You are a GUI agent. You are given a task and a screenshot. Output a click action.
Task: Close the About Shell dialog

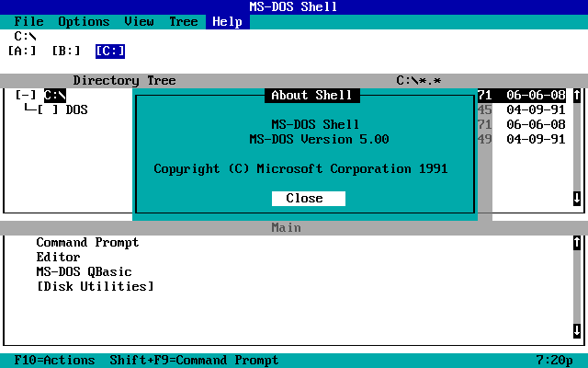(x=308, y=198)
